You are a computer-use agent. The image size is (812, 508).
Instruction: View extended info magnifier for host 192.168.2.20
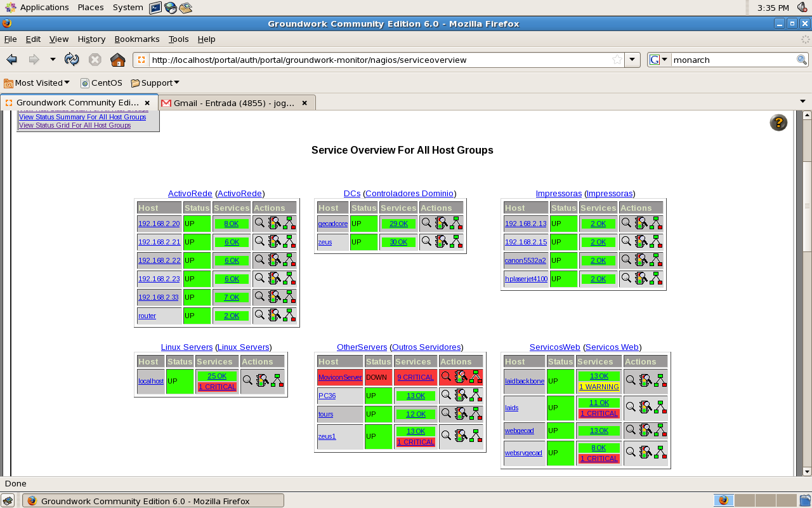[259, 223]
